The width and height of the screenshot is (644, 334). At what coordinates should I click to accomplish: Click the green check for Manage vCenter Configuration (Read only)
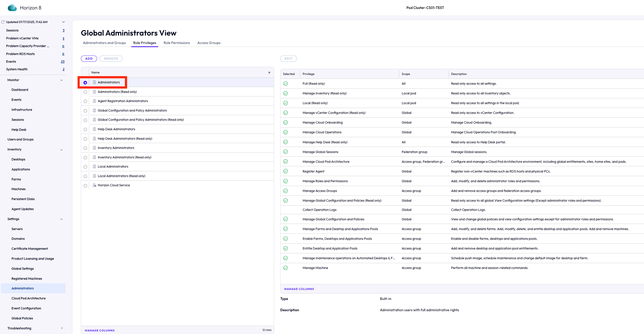(x=285, y=113)
